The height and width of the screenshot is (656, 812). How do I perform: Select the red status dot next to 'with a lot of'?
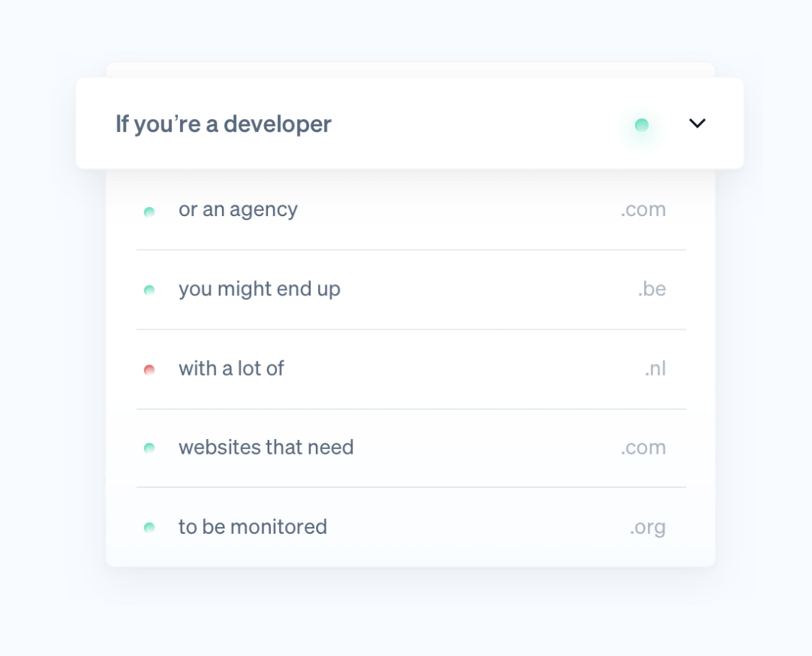pos(150,369)
